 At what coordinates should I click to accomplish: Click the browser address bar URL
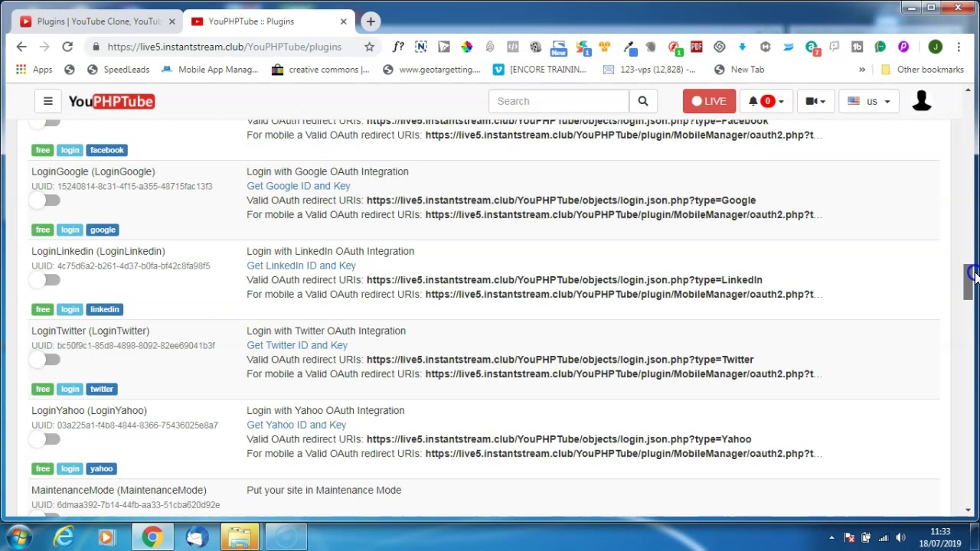tap(224, 47)
